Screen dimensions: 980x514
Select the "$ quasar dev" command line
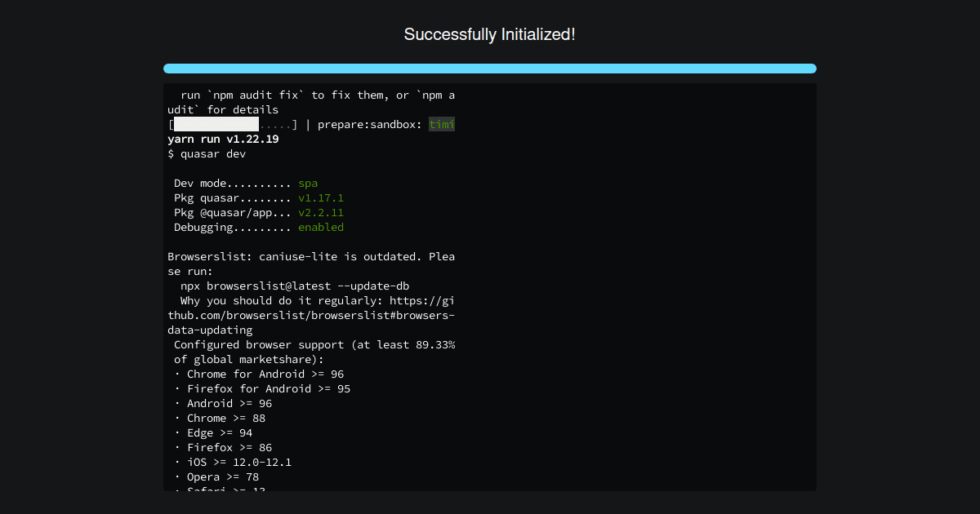pos(207,153)
